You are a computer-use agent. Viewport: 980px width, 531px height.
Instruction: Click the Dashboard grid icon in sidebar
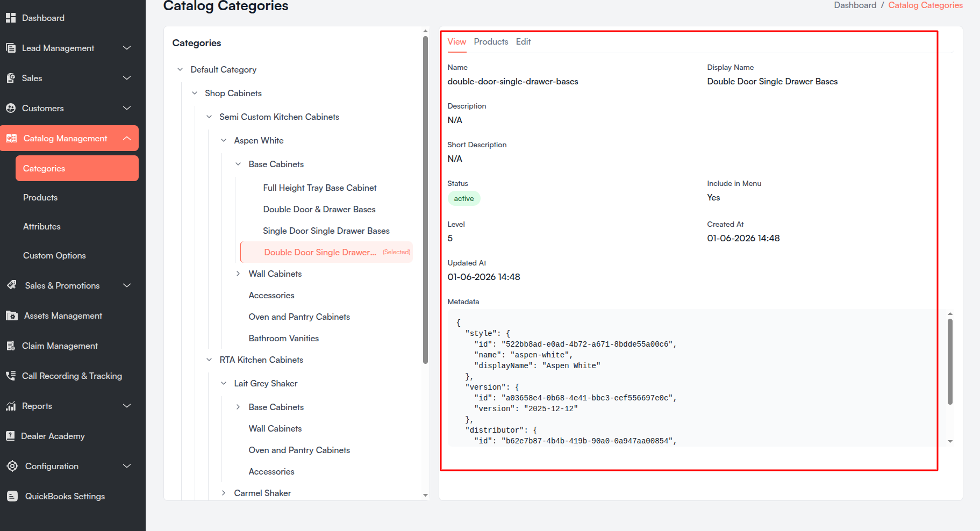11,18
